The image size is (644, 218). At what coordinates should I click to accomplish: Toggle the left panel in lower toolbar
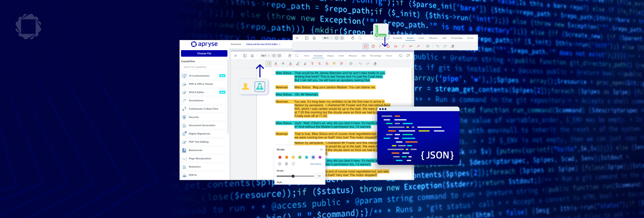click(245, 56)
